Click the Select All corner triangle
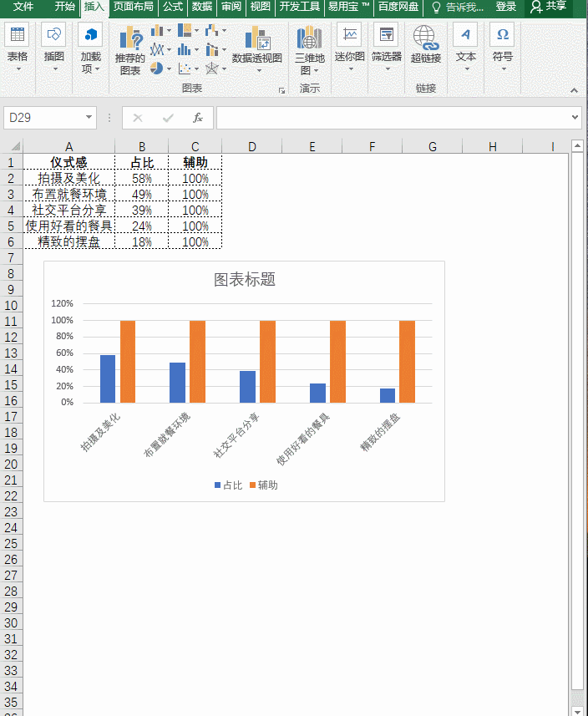Image resolution: width=588 pixels, height=716 pixels. pos(14,146)
